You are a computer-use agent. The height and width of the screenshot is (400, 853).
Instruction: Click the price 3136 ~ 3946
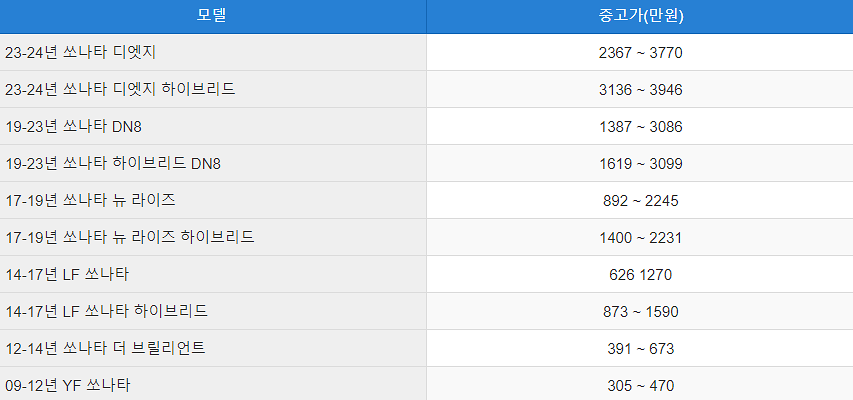tap(640, 90)
